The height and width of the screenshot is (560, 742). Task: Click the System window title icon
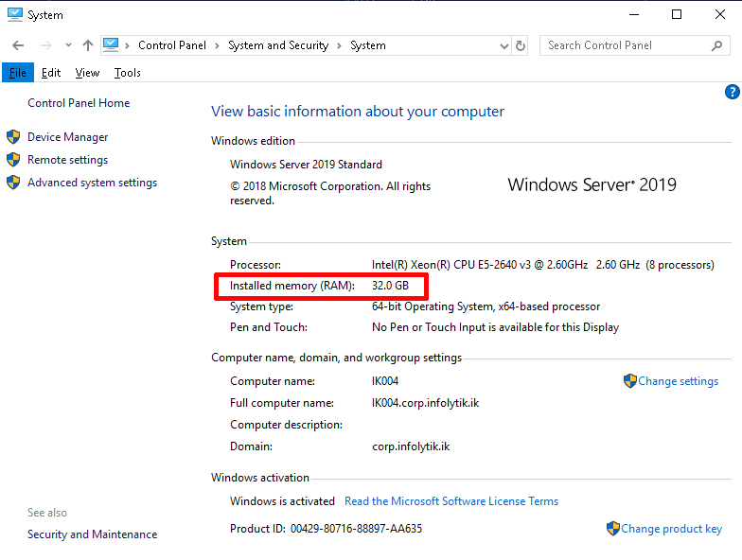(x=15, y=15)
